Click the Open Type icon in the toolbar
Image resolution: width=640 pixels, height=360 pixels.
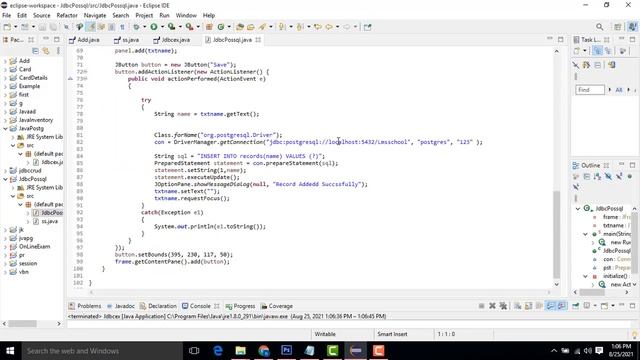click(x=240, y=27)
